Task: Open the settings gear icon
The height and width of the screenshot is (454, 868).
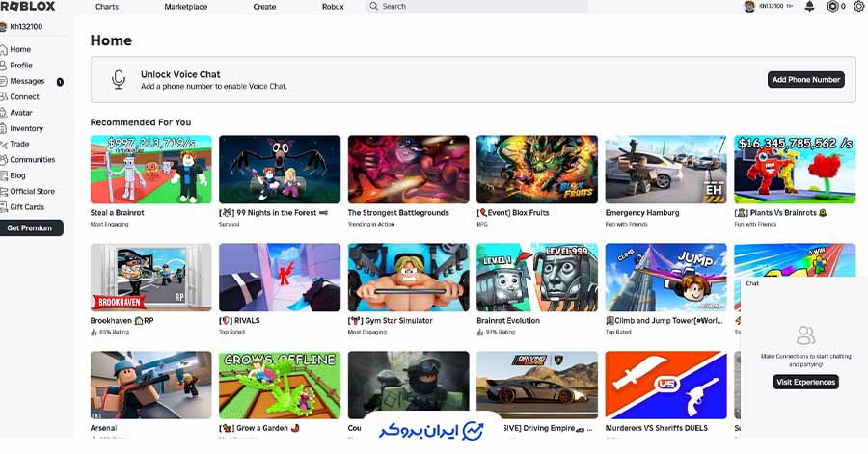Action: tap(858, 7)
